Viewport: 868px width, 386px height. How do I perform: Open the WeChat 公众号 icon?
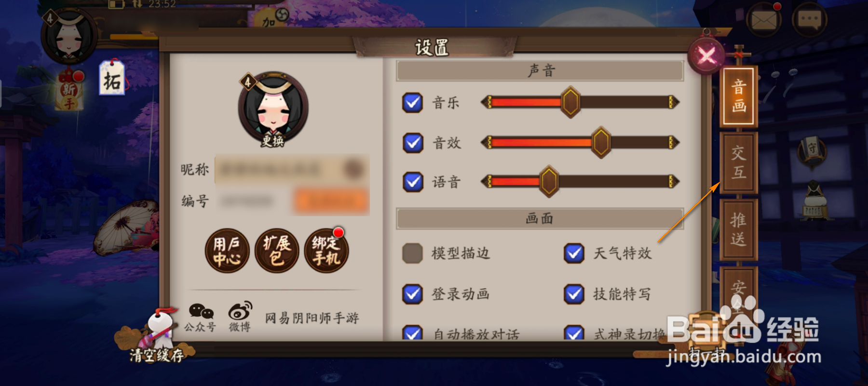pos(201,317)
